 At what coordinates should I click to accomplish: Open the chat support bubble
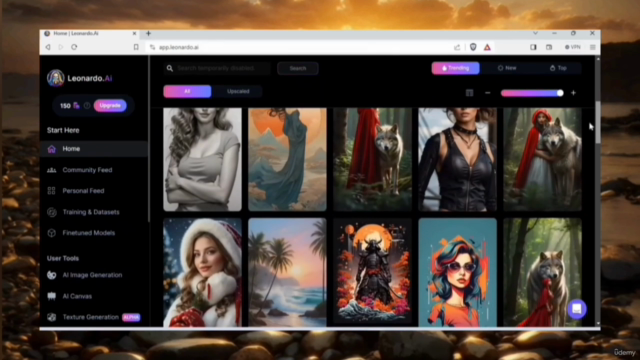click(x=577, y=309)
